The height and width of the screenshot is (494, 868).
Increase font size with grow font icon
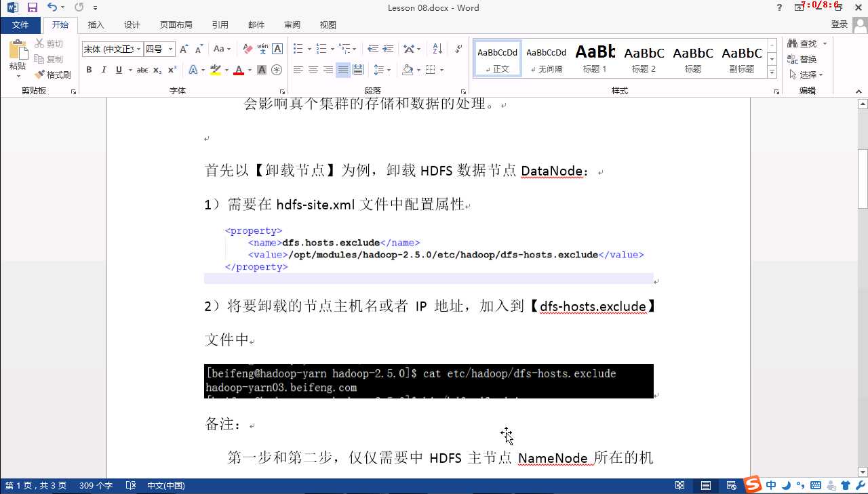pos(184,49)
